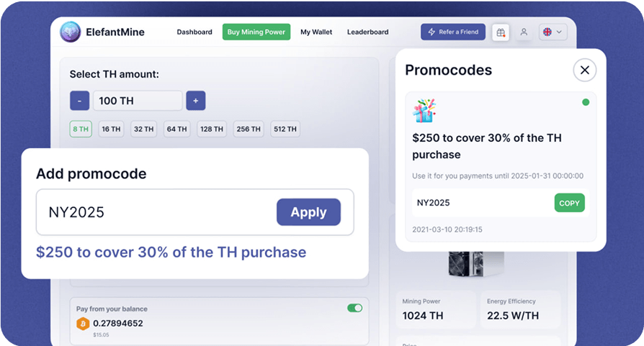
Task: Decrease TH amount with minus button
Action: pos(79,101)
